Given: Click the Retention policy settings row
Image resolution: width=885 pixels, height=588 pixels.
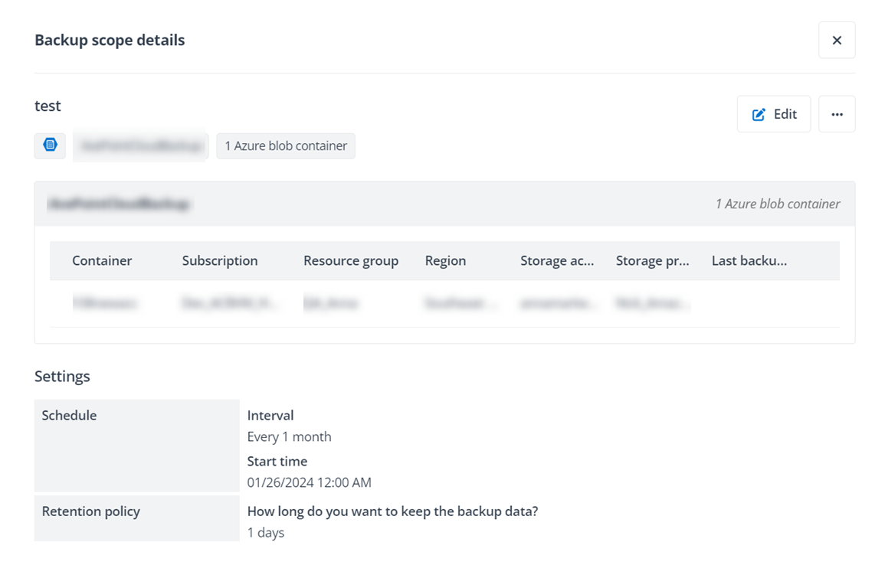Looking at the screenshot, I should point(90,511).
